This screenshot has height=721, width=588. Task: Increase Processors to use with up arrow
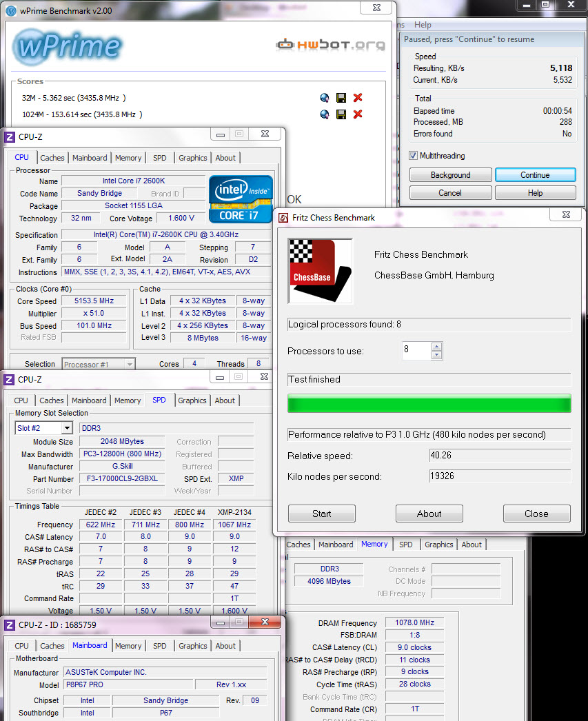click(437, 347)
